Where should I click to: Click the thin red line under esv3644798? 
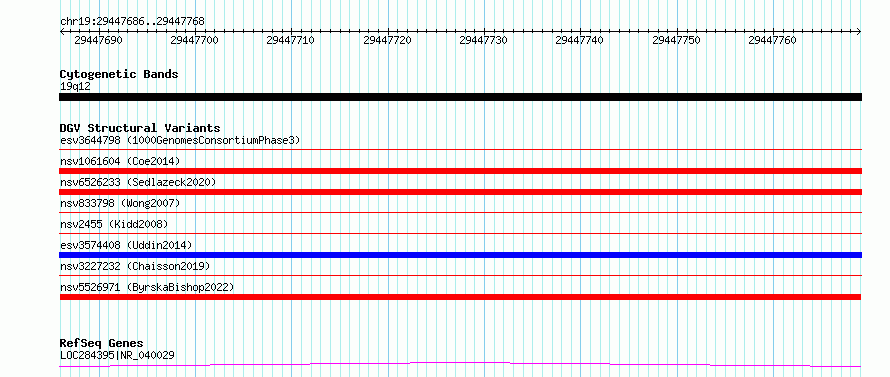tap(460, 150)
